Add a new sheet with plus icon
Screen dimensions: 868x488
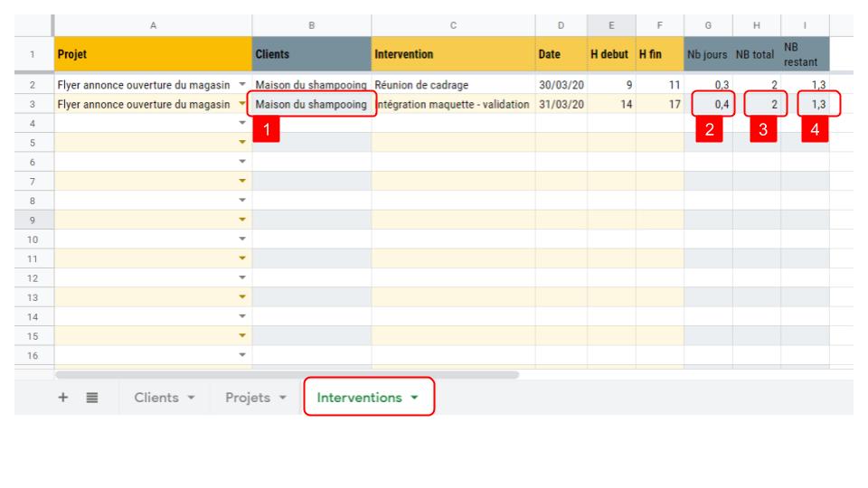pyautogui.click(x=63, y=398)
